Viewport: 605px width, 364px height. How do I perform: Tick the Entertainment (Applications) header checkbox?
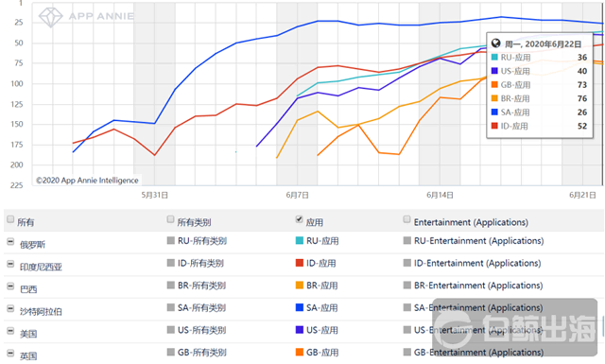click(x=406, y=219)
